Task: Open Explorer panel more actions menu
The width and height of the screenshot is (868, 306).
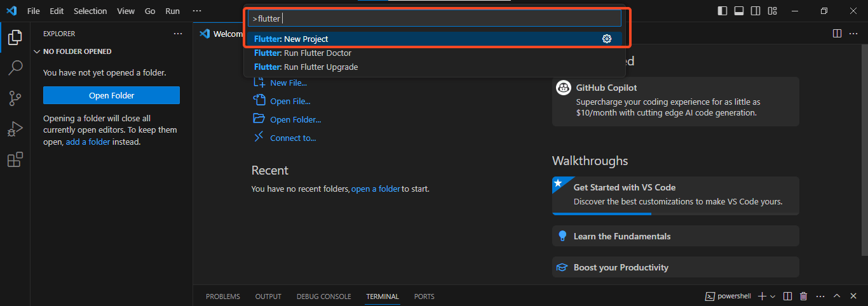Action: click(x=178, y=34)
